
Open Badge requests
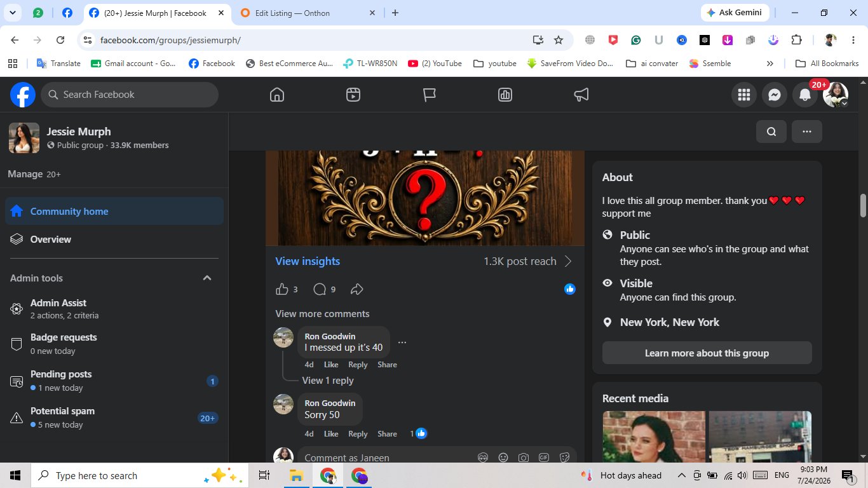click(114, 344)
